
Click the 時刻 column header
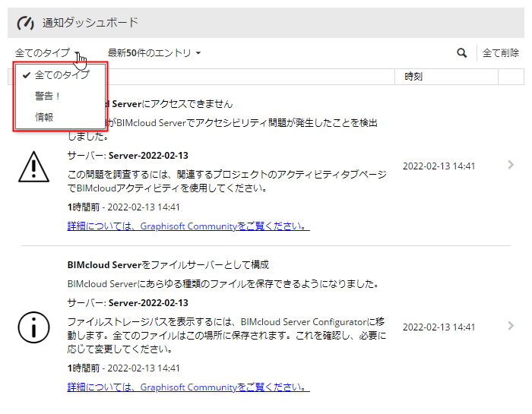pyautogui.click(x=446, y=77)
